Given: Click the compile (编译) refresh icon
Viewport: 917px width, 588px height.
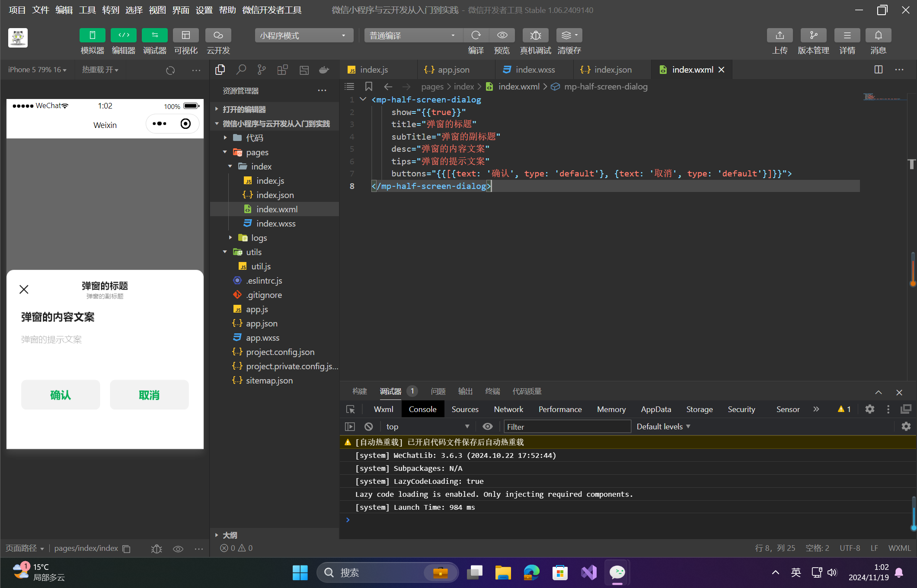Looking at the screenshot, I should point(476,35).
